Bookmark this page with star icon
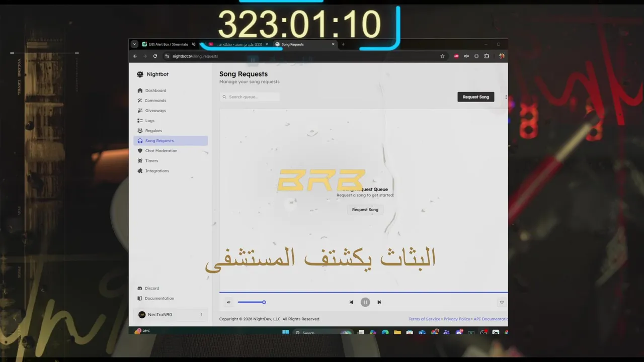 click(442, 56)
